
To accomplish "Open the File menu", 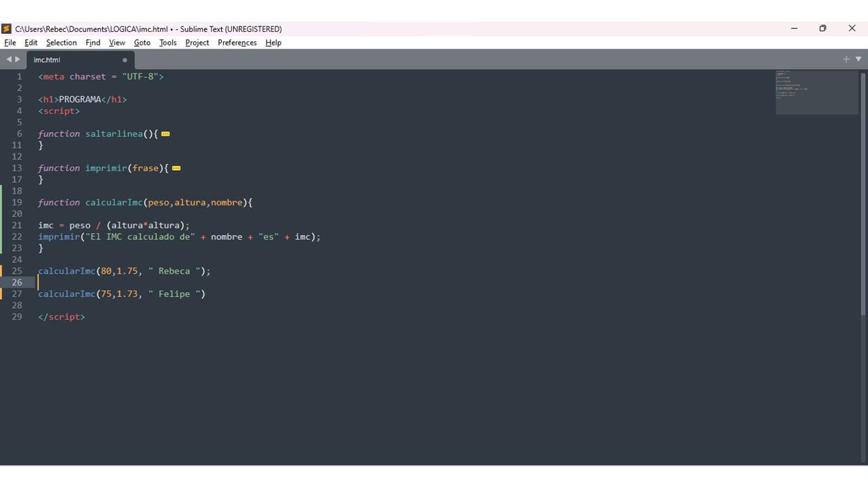I will point(10,43).
